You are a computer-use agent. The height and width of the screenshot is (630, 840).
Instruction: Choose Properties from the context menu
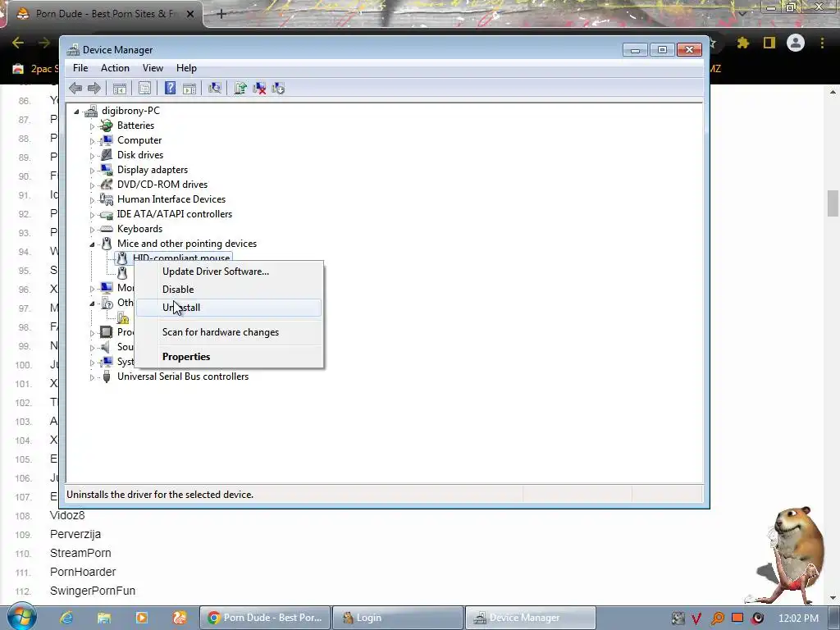coord(230,357)
